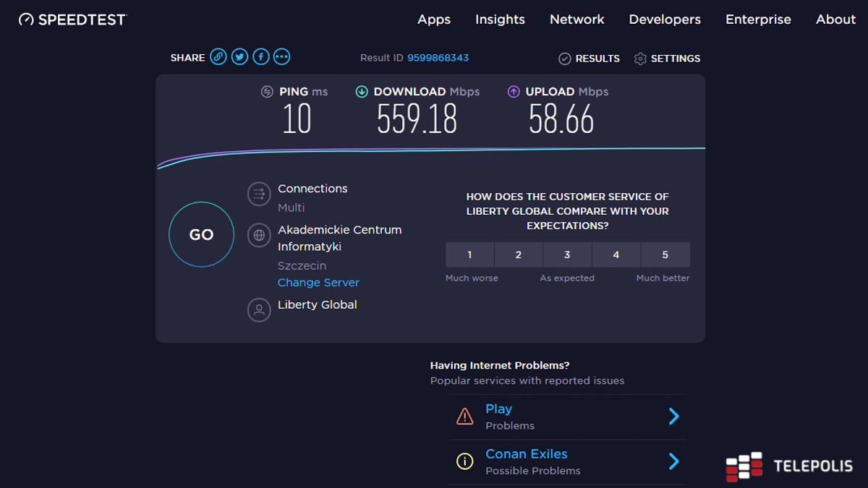This screenshot has width=868, height=488.
Task: Click the Speedtest logo
Action: click(72, 20)
